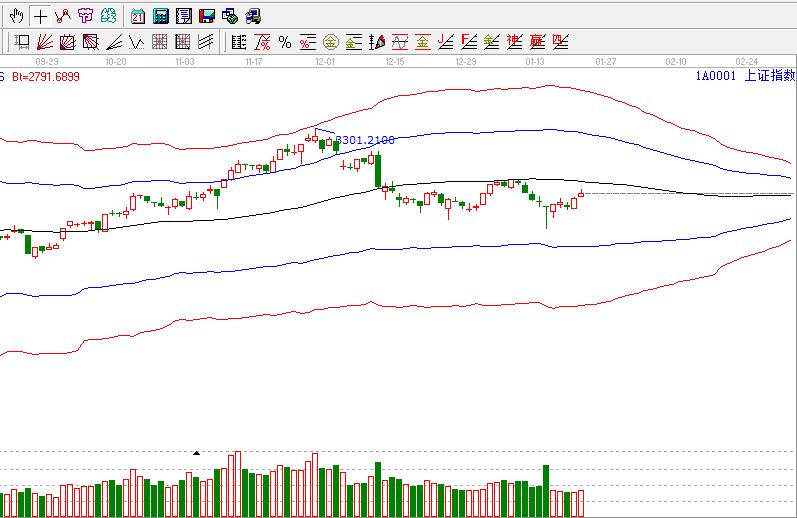Choose the parallel lines channel tool
This screenshot has width=797, height=518.
pyautogui.click(x=206, y=42)
